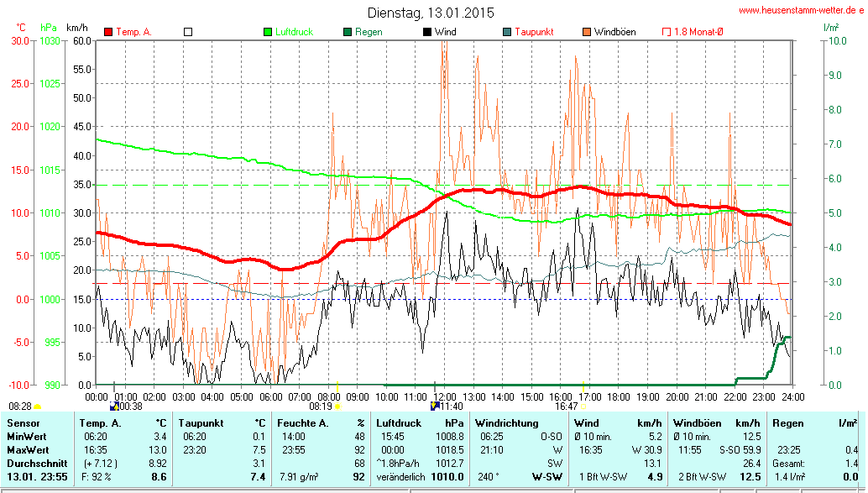Click the yellow sun marker at 08:19
The height and width of the screenshot is (493, 868).
338,406
